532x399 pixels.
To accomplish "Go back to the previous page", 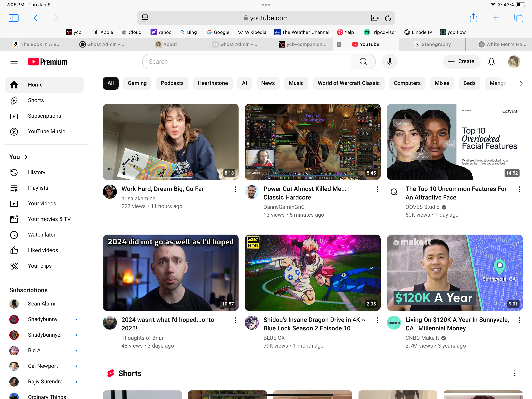I will coord(36,18).
